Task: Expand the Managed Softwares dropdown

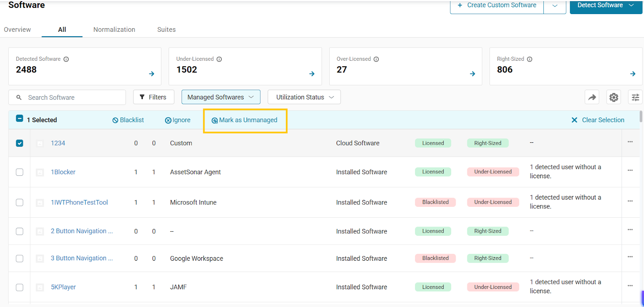Action: tap(221, 97)
